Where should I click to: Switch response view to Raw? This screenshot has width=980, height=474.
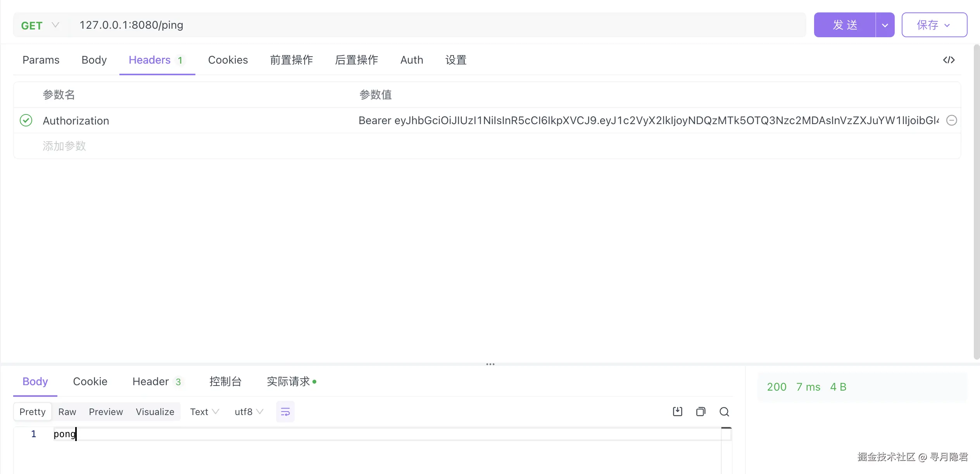tap(67, 412)
